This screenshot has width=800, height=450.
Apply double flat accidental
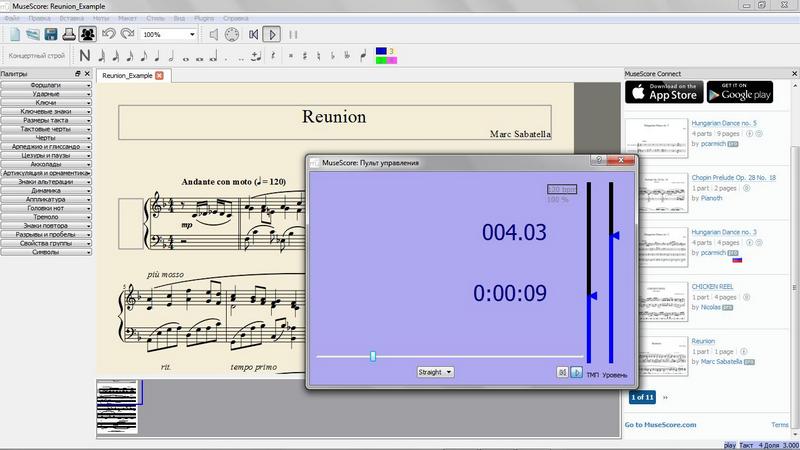tap(347, 56)
